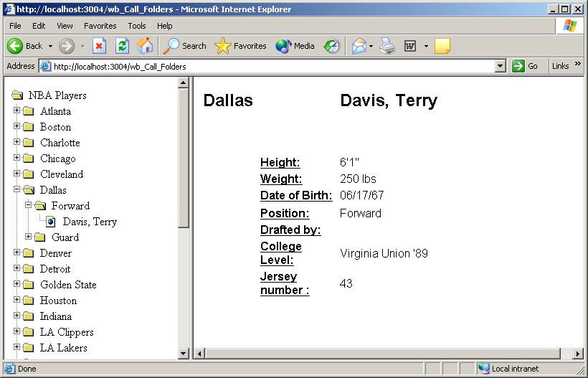Click page icon in address bar
Viewport: 588px width, 378px height.
pos(45,66)
